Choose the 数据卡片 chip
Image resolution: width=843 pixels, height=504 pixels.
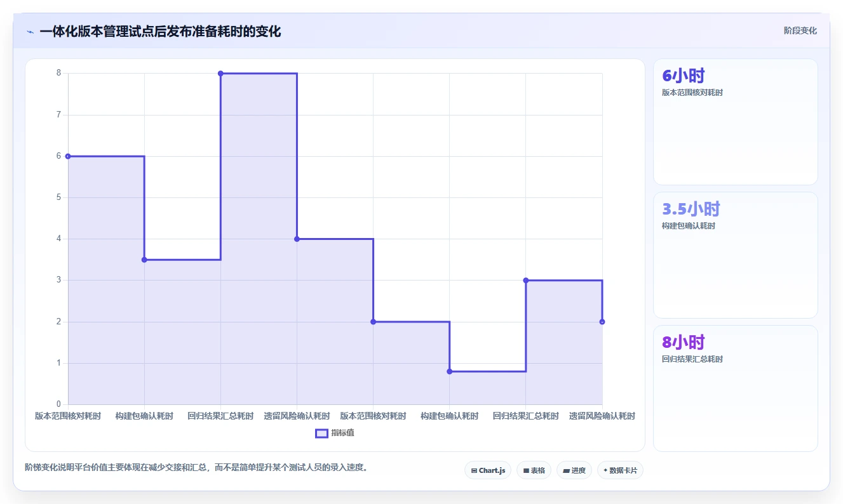[x=620, y=470]
